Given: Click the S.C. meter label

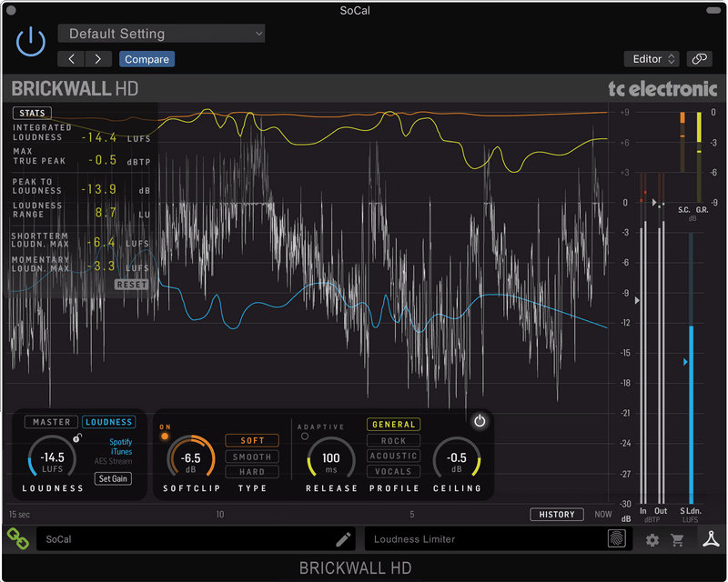Looking at the screenshot, I should (683, 210).
